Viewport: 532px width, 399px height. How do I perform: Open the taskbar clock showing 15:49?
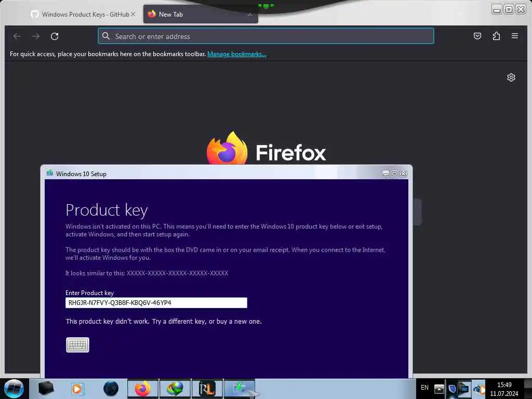504,385
